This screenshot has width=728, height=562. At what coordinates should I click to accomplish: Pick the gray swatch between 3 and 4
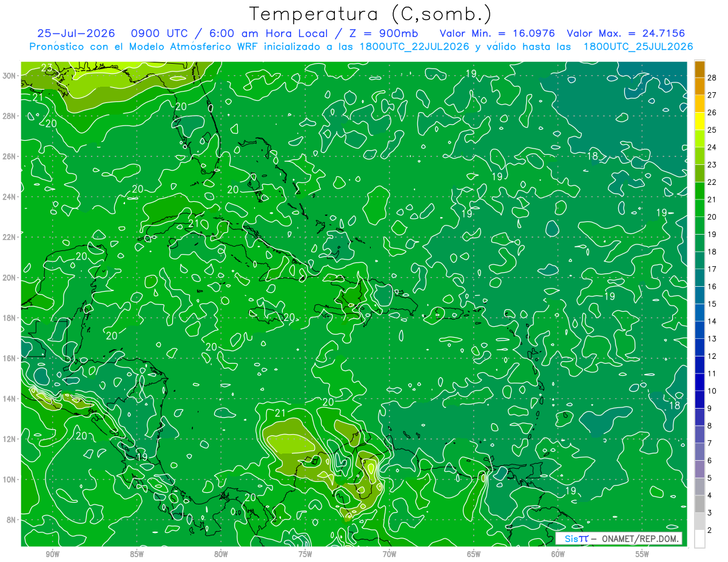(x=699, y=504)
